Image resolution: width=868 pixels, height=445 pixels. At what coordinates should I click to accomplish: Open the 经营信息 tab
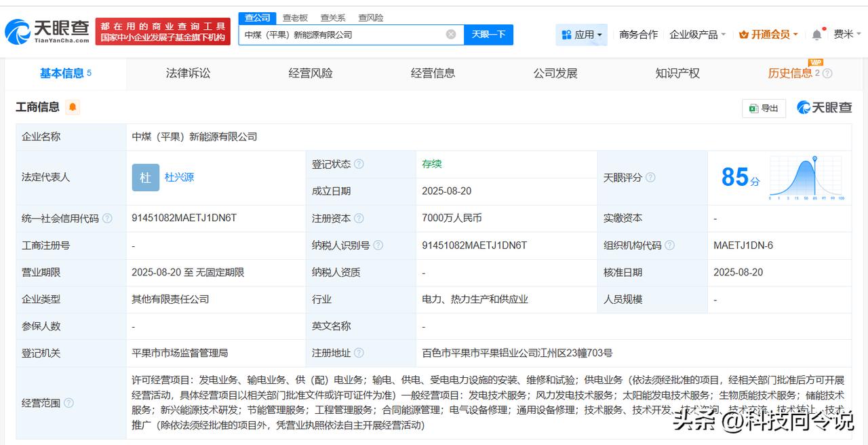coord(433,73)
